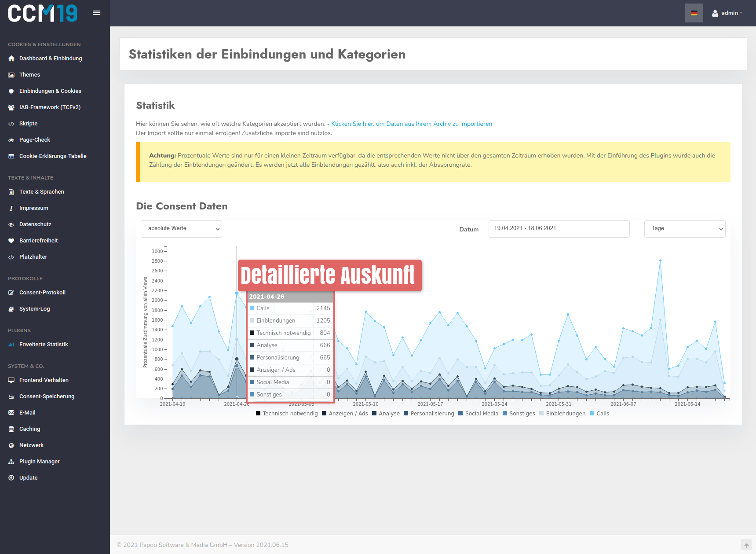Viewport: 756px width, 554px height.
Task: Open Einbindungen & Cookies section
Action: coord(50,91)
